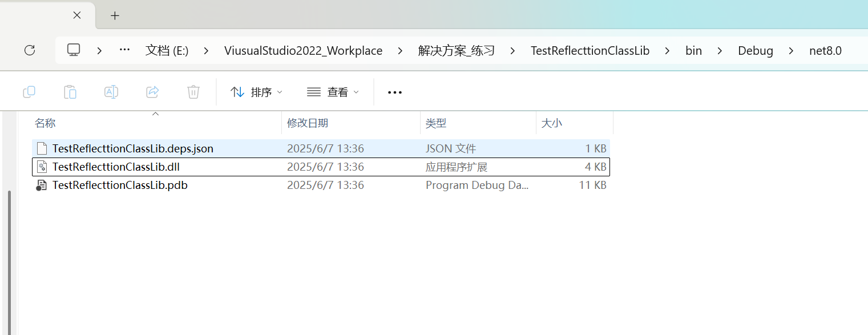Click the This PC monitor icon in breadcrumb
The height and width of the screenshot is (335, 868).
(74, 50)
